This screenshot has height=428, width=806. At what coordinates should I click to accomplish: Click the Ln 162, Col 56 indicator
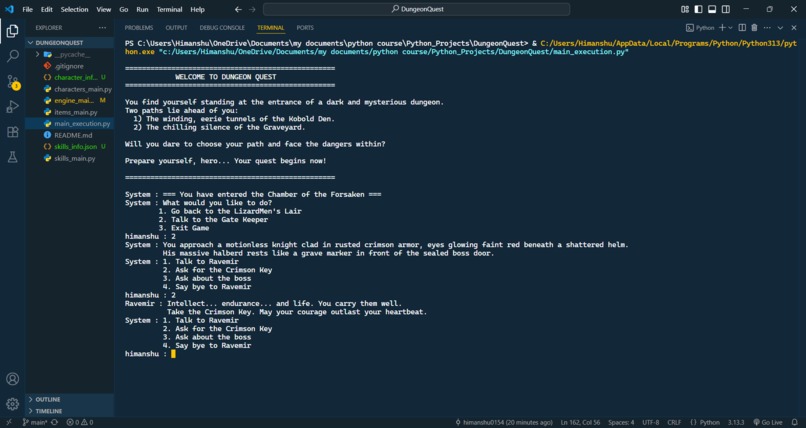click(580, 422)
